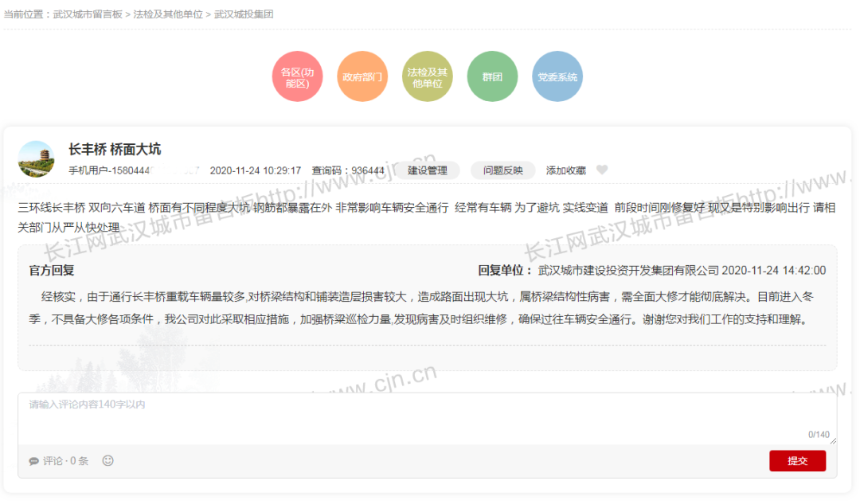Image resolution: width=860 pixels, height=504 pixels.
Task: Click the 问题反映 type tag
Action: pyautogui.click(x=503, y=170)
